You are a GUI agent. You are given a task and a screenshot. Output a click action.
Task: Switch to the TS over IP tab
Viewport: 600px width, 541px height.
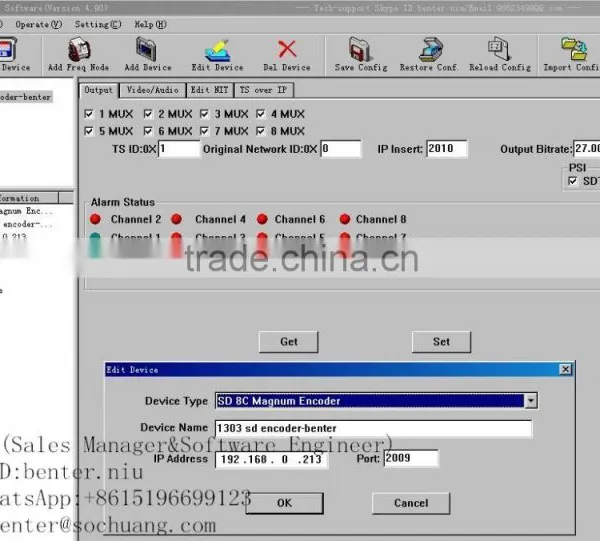264,90
